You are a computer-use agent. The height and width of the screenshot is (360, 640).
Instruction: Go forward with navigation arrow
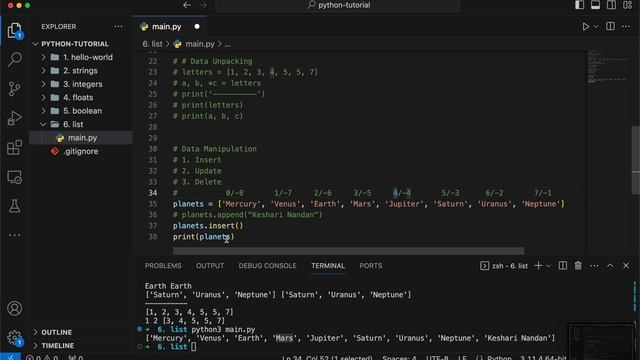point(203,5)
